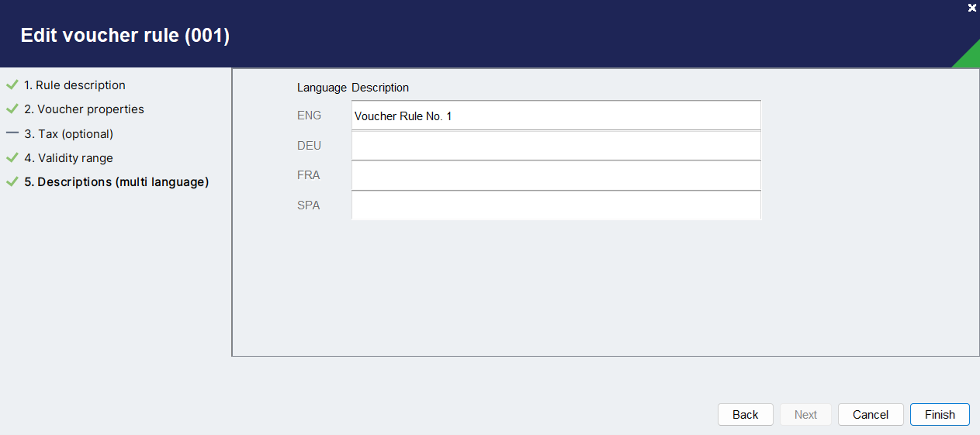The image size is (980, 435).
Task: Confirm with the Finish button
Action: coord(940,414)
